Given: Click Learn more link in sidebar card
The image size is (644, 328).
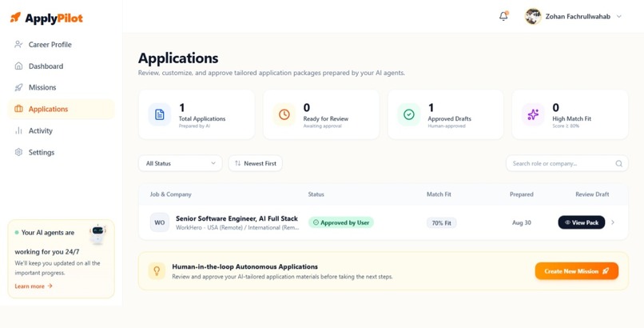Looking at the screenshot, I should coord(34,286).
